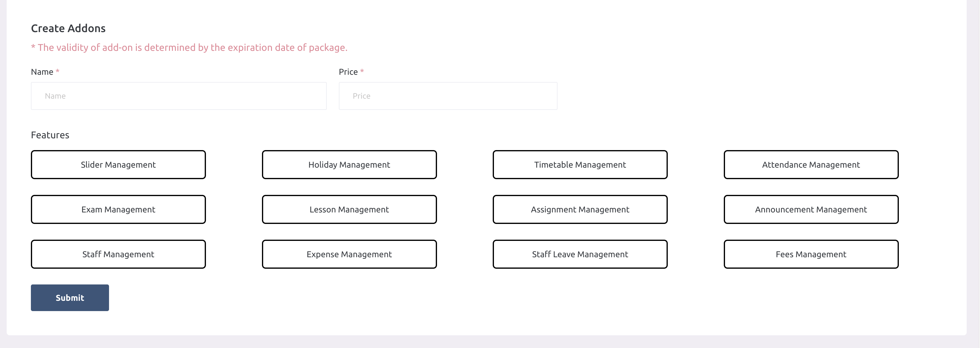Image resolution: width=980 pixels, height=348 pixels.
Task: Select the Staff Management feature
Action: click(118, 254)
